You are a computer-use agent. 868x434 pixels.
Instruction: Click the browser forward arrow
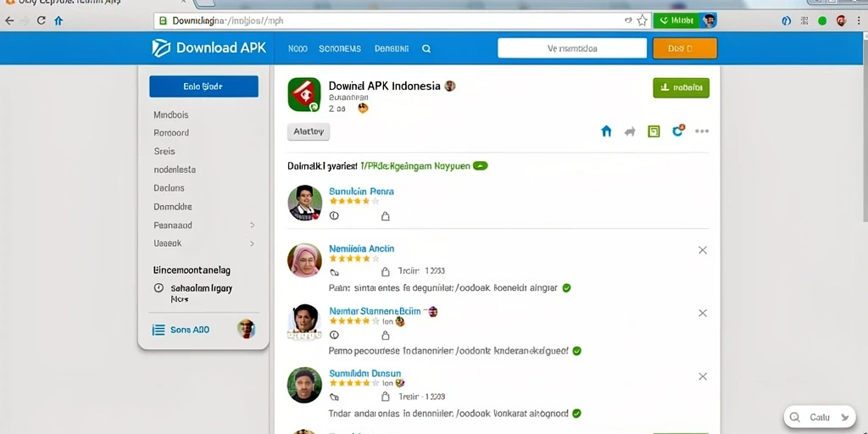(25, 20)
